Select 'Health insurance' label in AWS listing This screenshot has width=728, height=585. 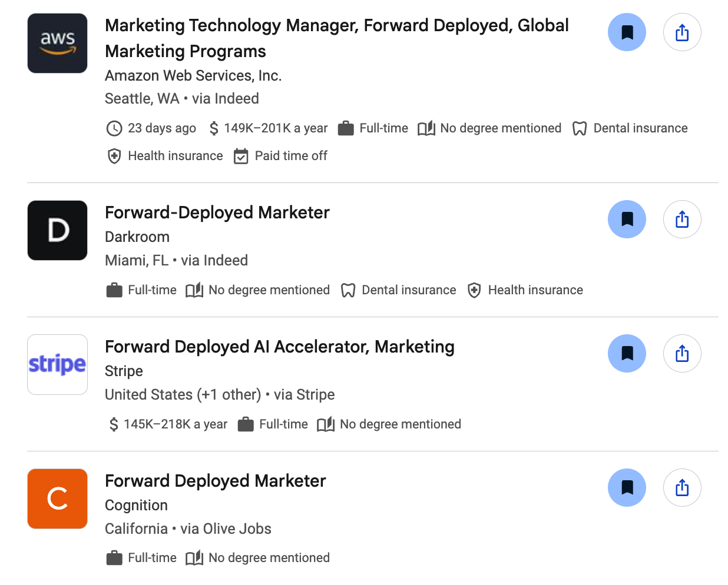(x=176, y=156)
